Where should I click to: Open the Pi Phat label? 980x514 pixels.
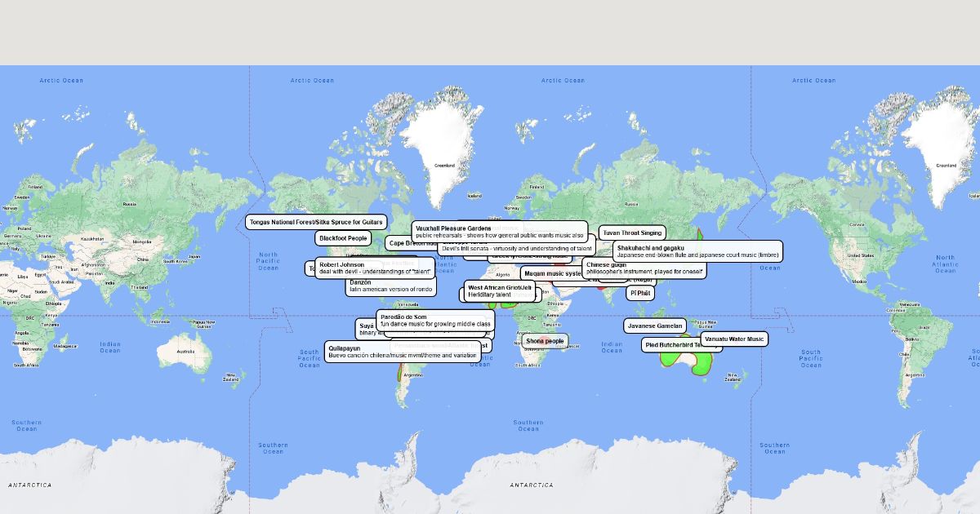coord(640,293)
